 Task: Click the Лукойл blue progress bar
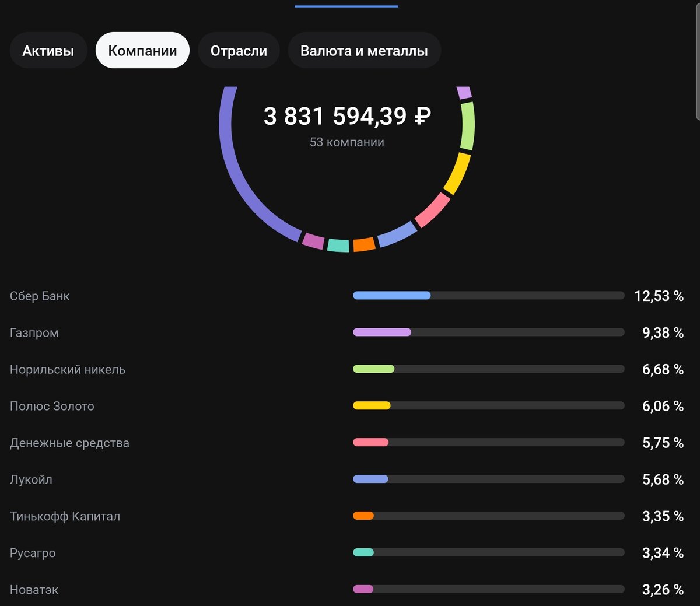[x=370, y=479]
